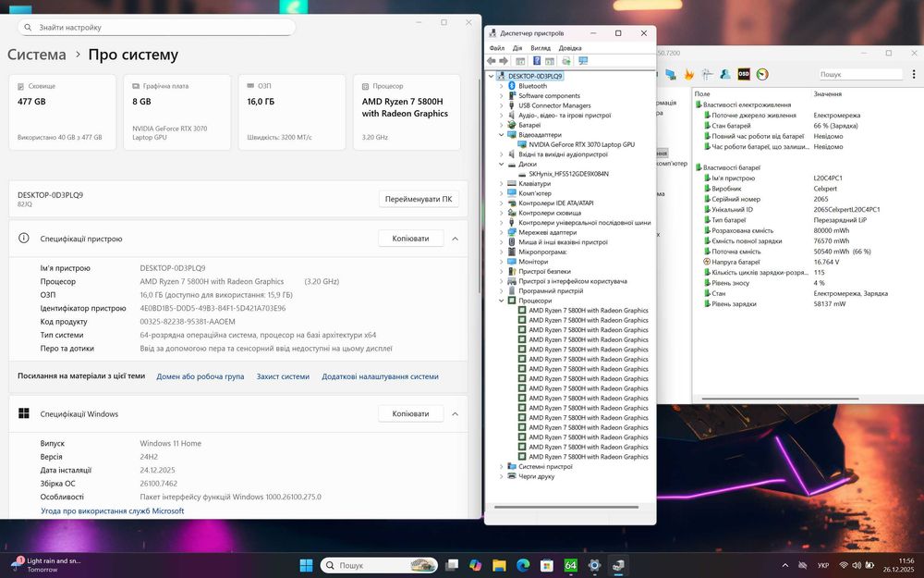This screenshot has width=924, height=578.
Task: Open Захист системи link
Action: 283,376
